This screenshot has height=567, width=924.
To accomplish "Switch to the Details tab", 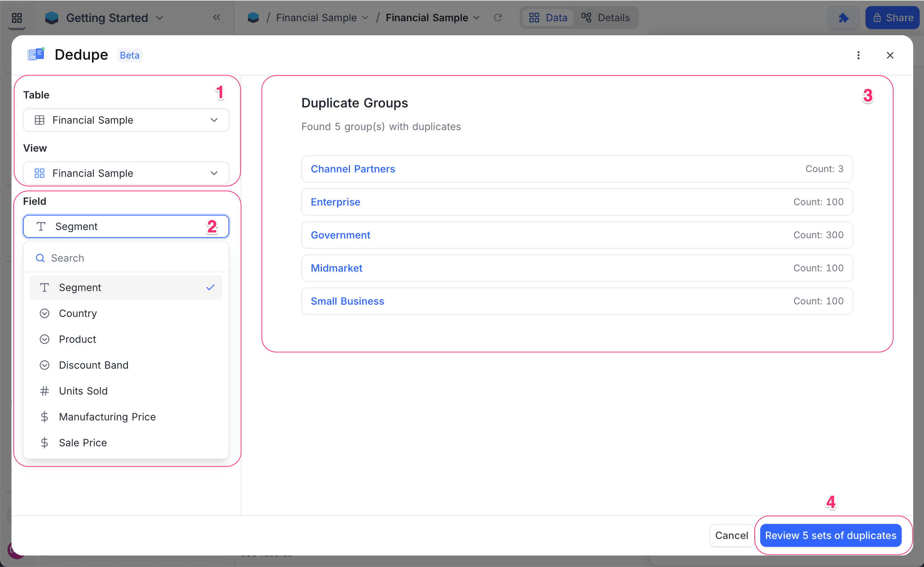I will [605, 17].
